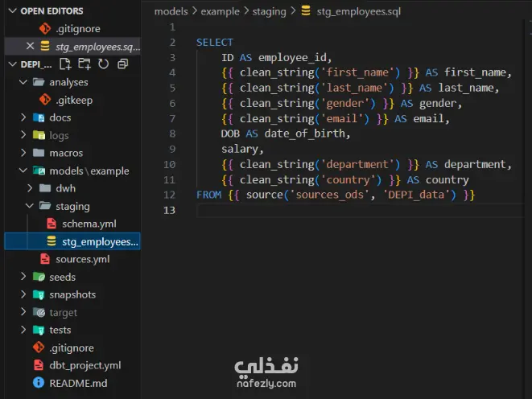Image resolution: width=532 pixels, height=399 pixels.
Task: Click the README.md info icon
Action: click(x=39, y=382)
